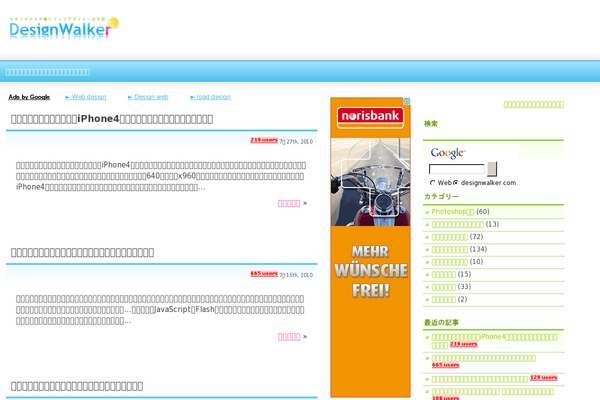Open the navigation link in the blue bar
The image size is (600, 400).
pos(48,72)
